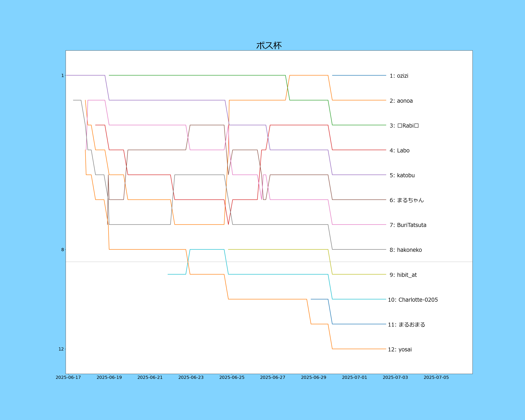This screenshot has width=525, height=420.
Task: Click the 2025-06-25 x-axis date label
Action: [x=232, y=377]
